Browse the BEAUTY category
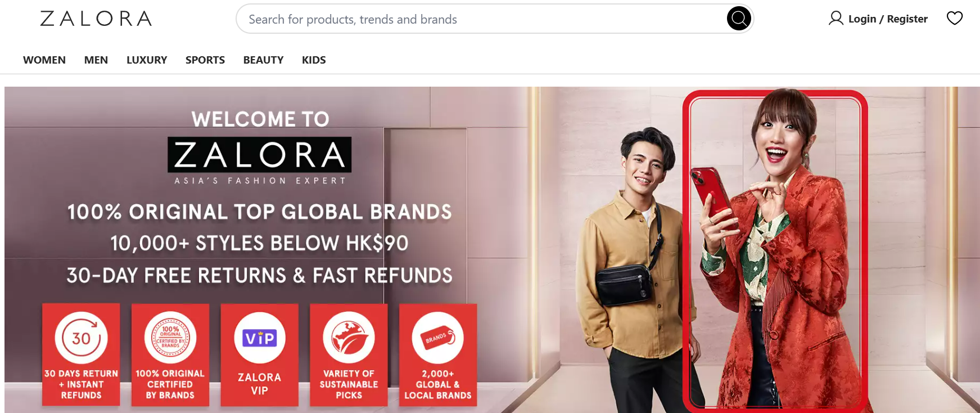This screenshot has height=413, width=980. coord(263,60)
